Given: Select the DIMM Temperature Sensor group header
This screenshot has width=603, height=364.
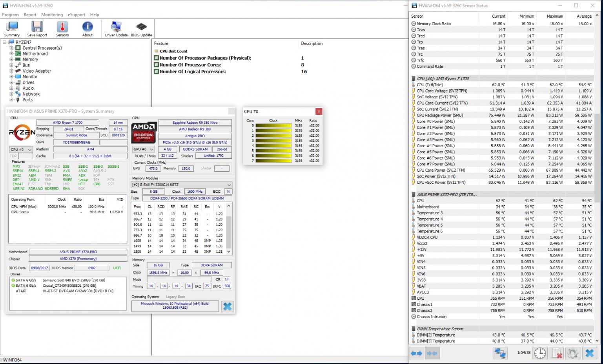Looking at the screenshot, I should (x=502, y=329).
